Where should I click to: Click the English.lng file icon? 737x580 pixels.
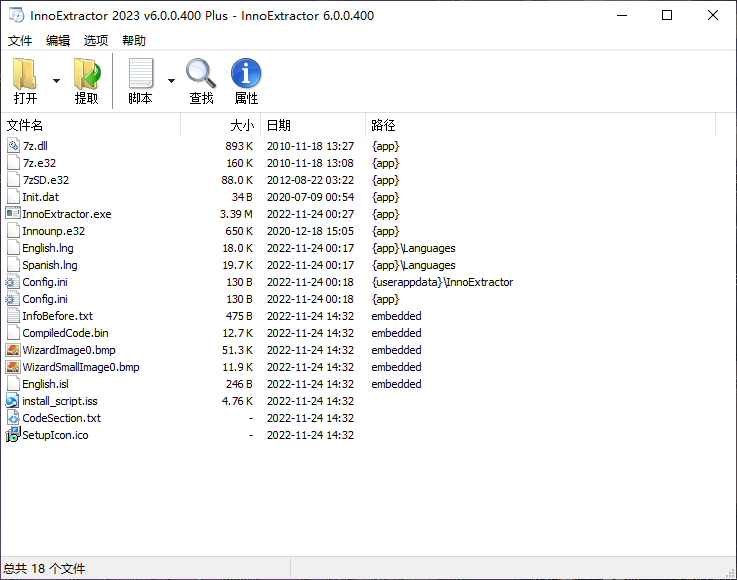pyautogui.click(x=13, y=248)
